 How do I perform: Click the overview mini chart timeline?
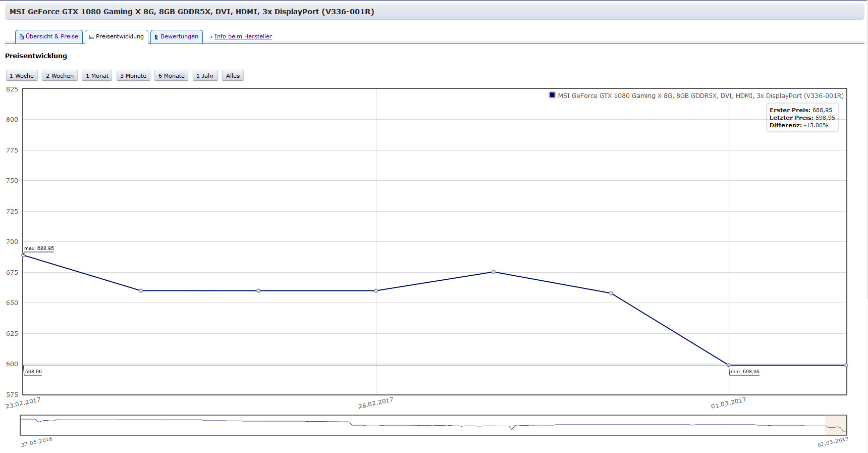point(433,425)
